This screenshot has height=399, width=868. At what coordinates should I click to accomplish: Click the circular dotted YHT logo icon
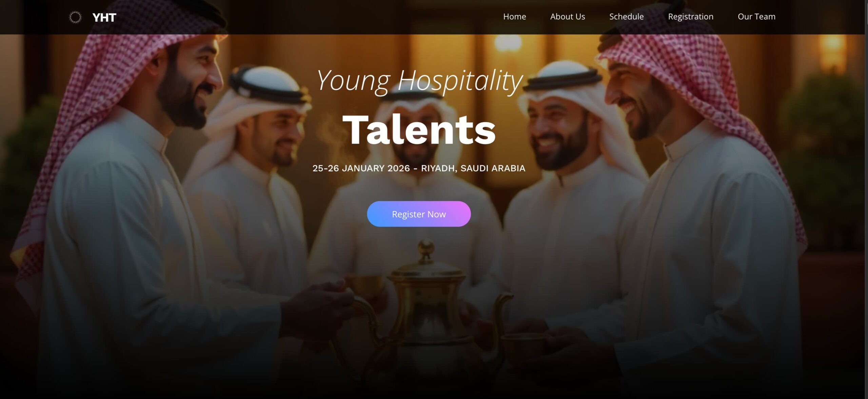click(75, 17)
